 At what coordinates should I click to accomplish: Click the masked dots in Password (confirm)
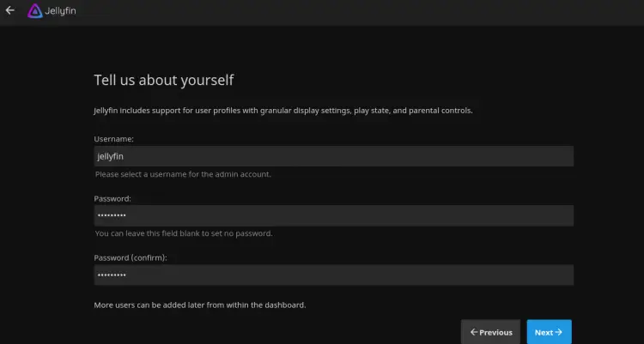(111, 275)
